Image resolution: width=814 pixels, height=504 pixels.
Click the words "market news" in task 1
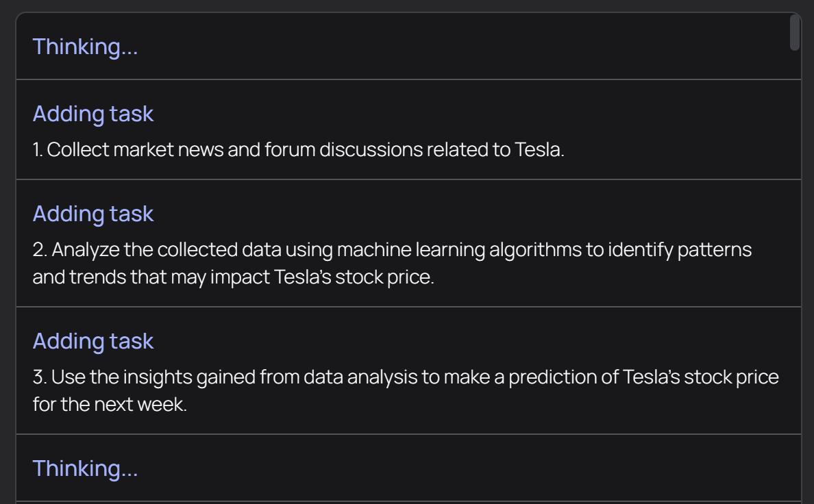click(x=156, y=150)
